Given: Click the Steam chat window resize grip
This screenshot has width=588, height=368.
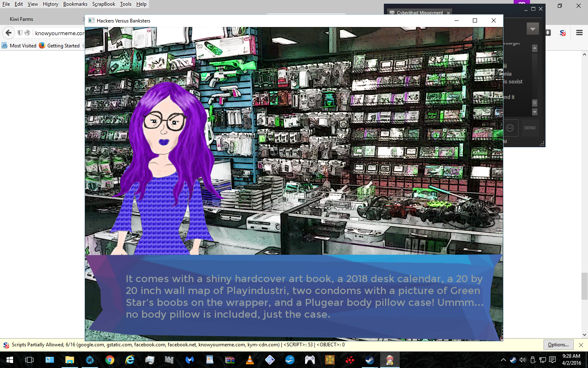Looking at the screenshot, I should click(x=542, y=144).
